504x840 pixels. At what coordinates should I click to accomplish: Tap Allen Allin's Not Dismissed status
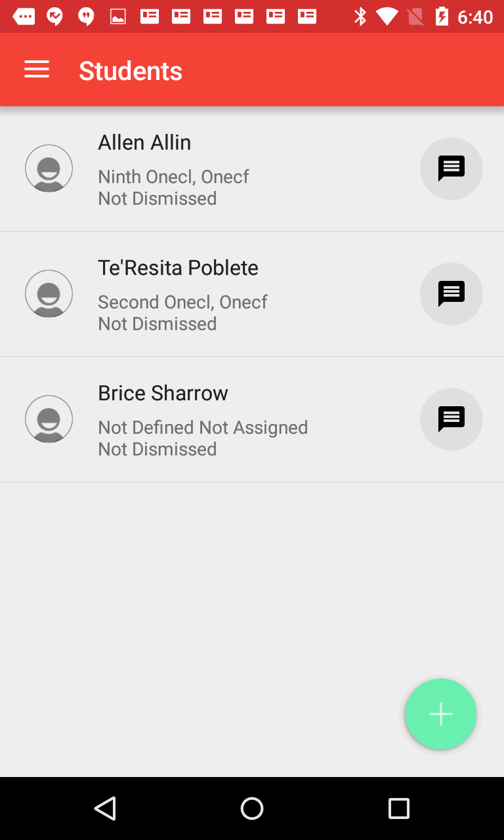157,199
